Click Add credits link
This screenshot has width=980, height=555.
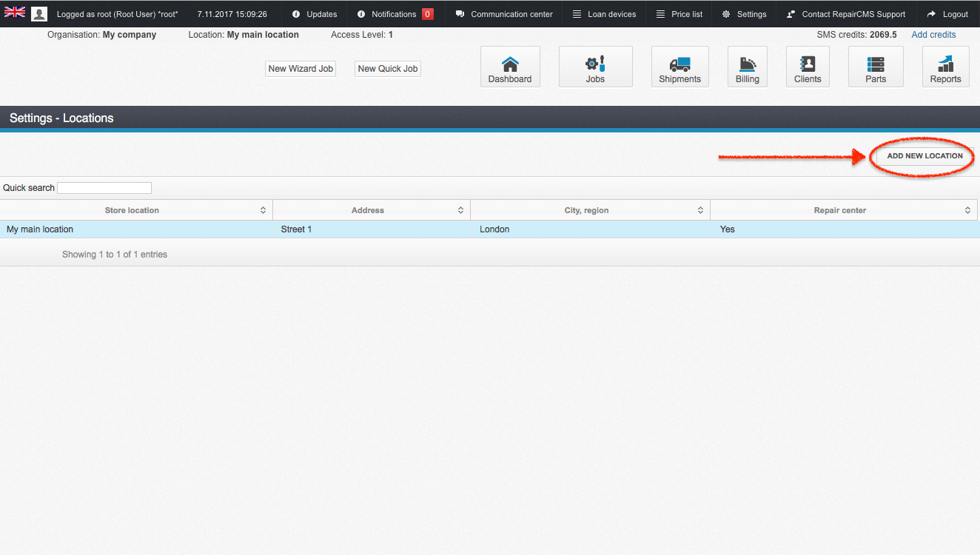point(933,35)
